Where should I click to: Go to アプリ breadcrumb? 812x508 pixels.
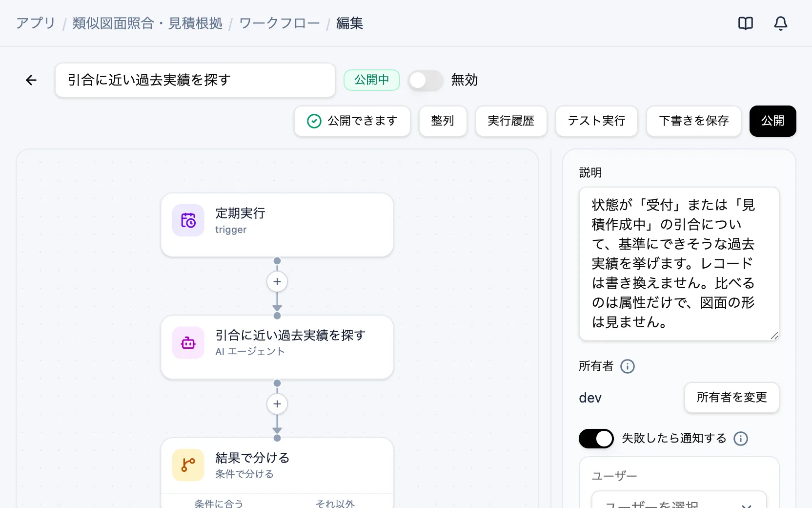(36, 23)
